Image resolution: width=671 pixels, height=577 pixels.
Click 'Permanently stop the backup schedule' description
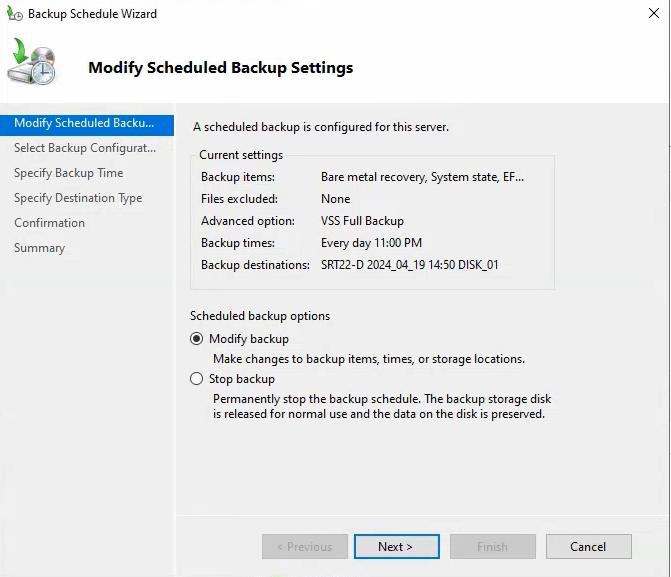click(x=382, y=406)
